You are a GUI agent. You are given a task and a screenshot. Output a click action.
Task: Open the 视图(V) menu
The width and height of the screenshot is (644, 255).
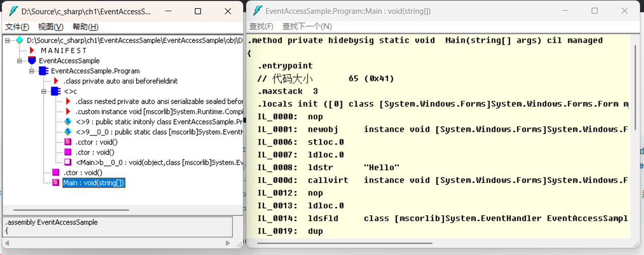coord(51,27)
